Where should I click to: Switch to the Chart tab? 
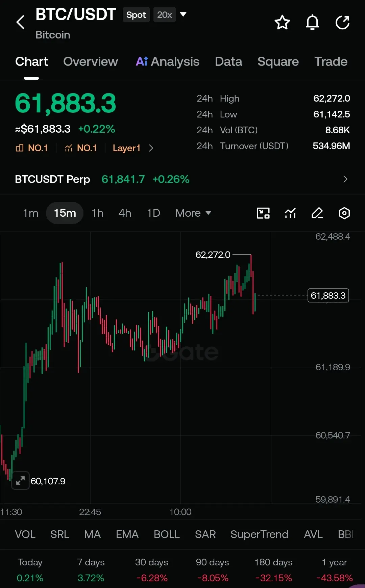tap(31, 62)
